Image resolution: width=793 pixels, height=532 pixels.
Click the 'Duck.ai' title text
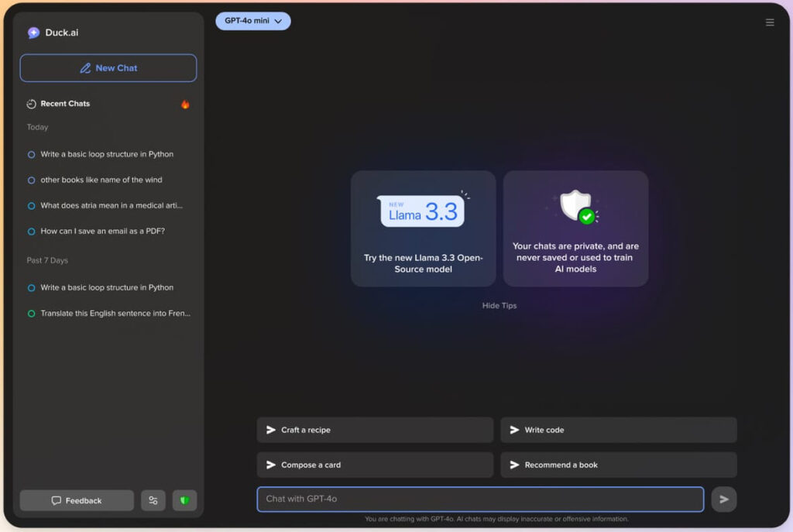[62, 33]
